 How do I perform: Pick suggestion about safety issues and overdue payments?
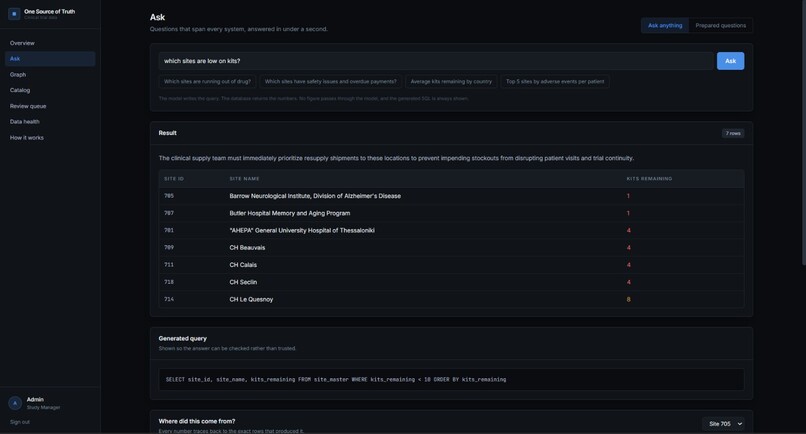pyautogui.click(x=331, y=82)
